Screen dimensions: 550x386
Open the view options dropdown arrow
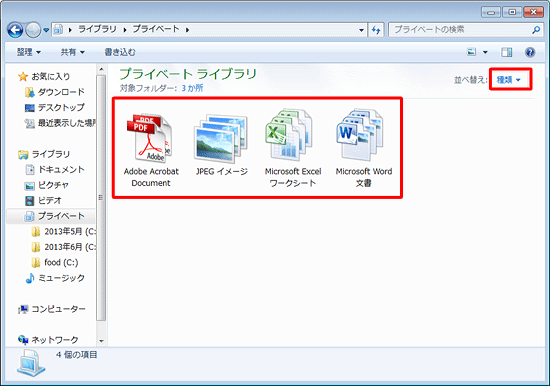tap(485, 52)
